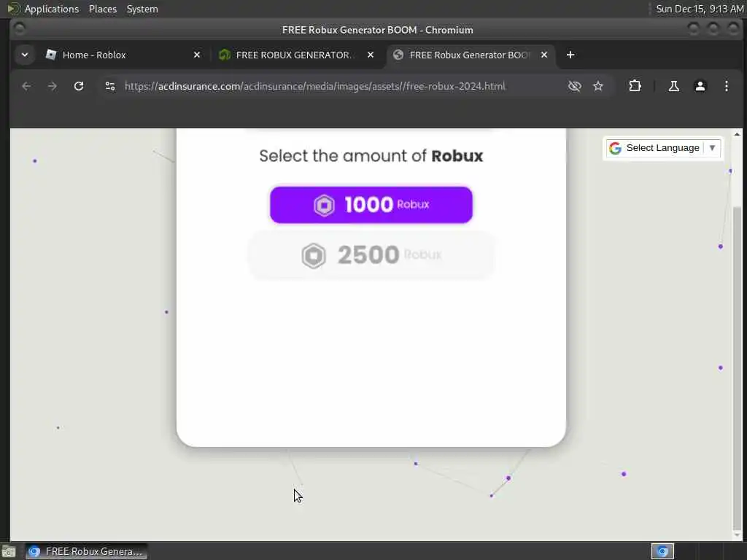The image size is (747, 560).
Task: Click the Roblox favicon on first tab
Action: 51,55
